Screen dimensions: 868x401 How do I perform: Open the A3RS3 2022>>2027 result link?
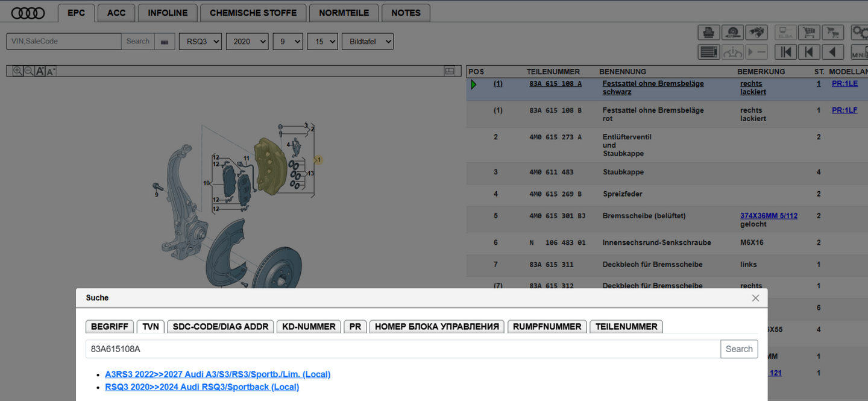coord(218,374)
